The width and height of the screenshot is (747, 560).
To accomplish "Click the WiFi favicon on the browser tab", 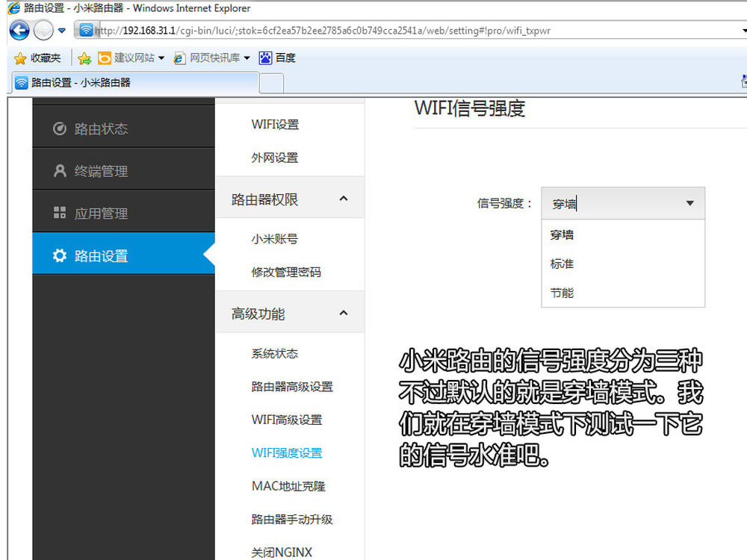I will tap(22, 83).
